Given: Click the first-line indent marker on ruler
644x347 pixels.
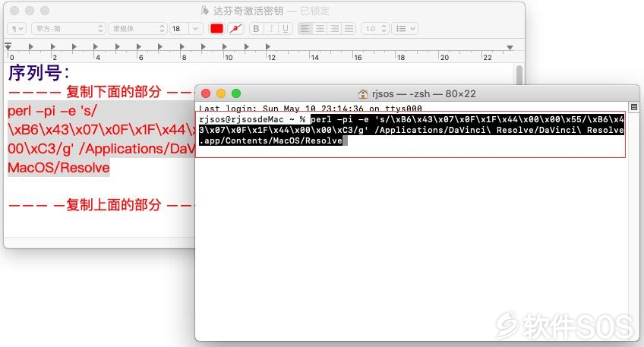Looking at the screenshot, I should pyautogui.click(x=8, y=46).
